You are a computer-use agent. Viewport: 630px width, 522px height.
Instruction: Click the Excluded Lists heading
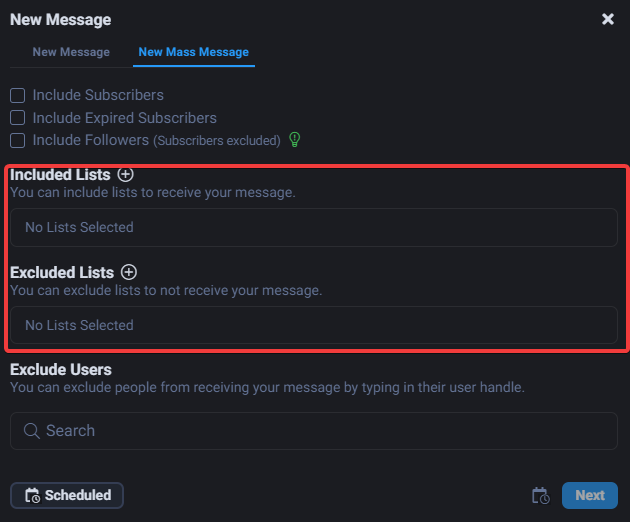62,272
